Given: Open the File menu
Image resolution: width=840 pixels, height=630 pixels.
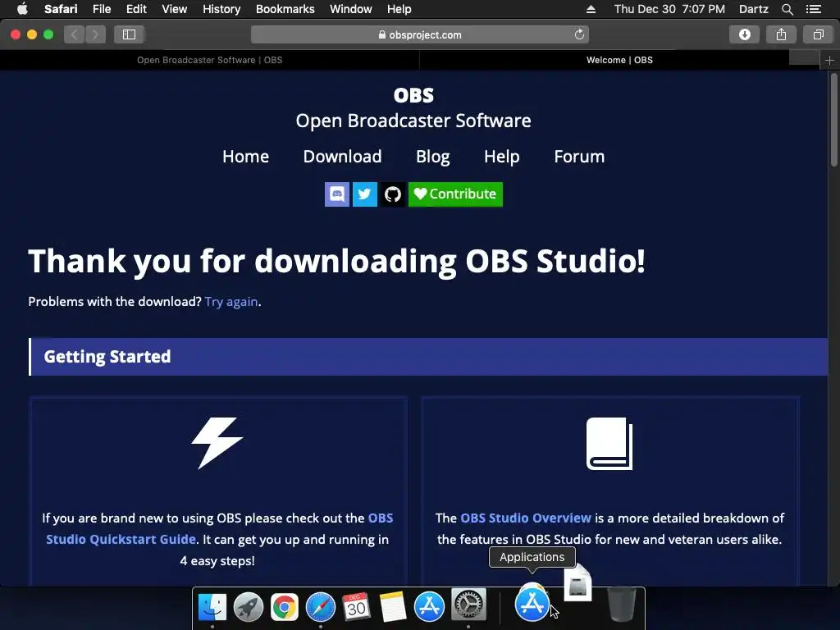Looking at the screenshot, I should click(101, 9).
